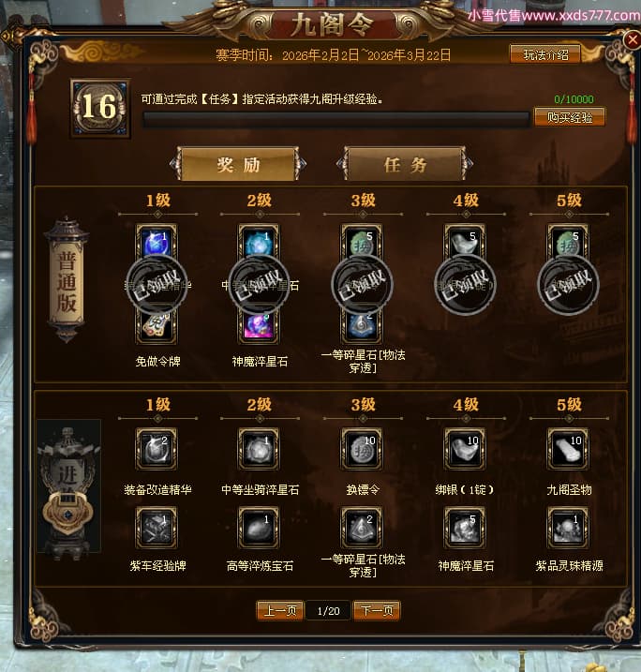
Task: Click the experience progress bar
Action: click(335, 120)
